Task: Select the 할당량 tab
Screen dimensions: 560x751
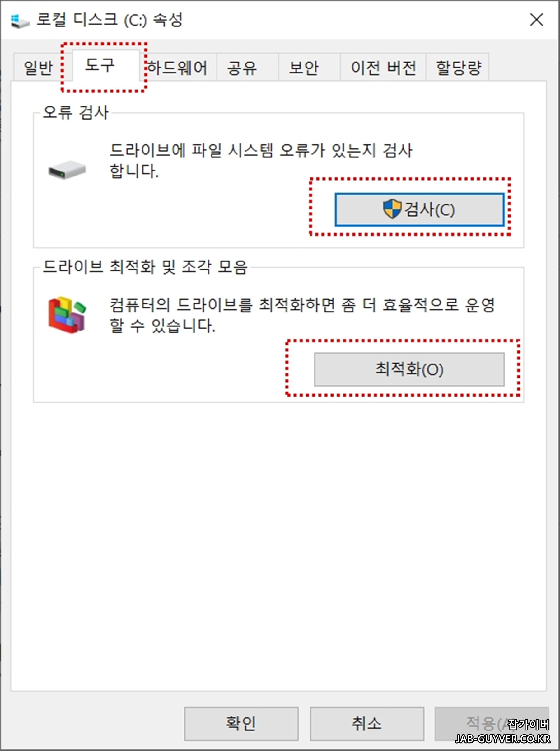Action: (x=457, y=68)
